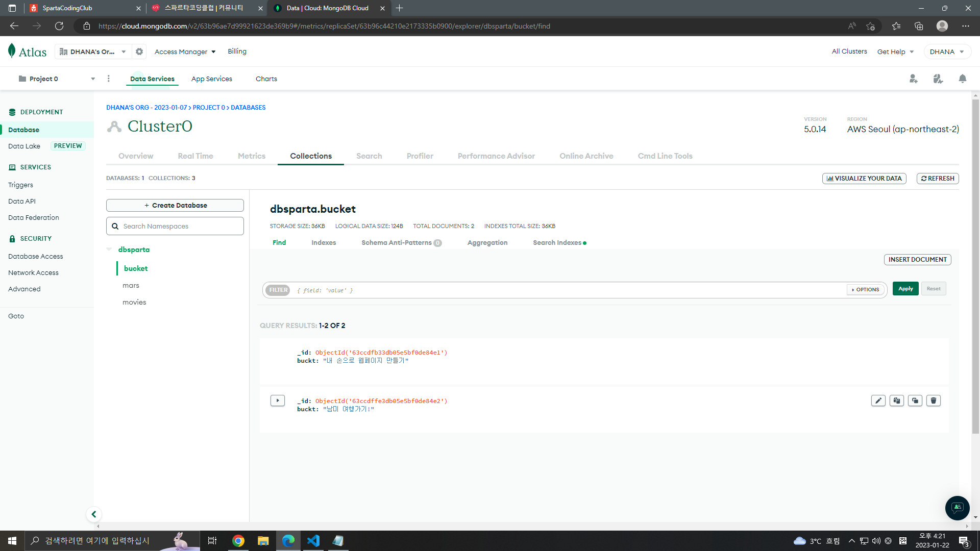Click Create Database button

[x=175, y=205]
